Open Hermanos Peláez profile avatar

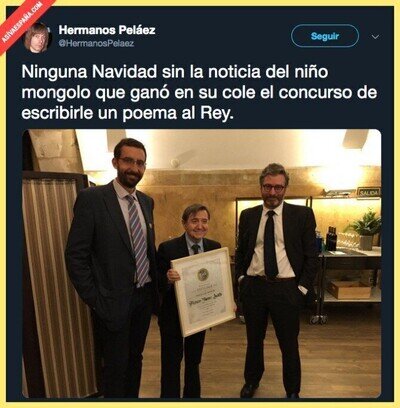37,38
